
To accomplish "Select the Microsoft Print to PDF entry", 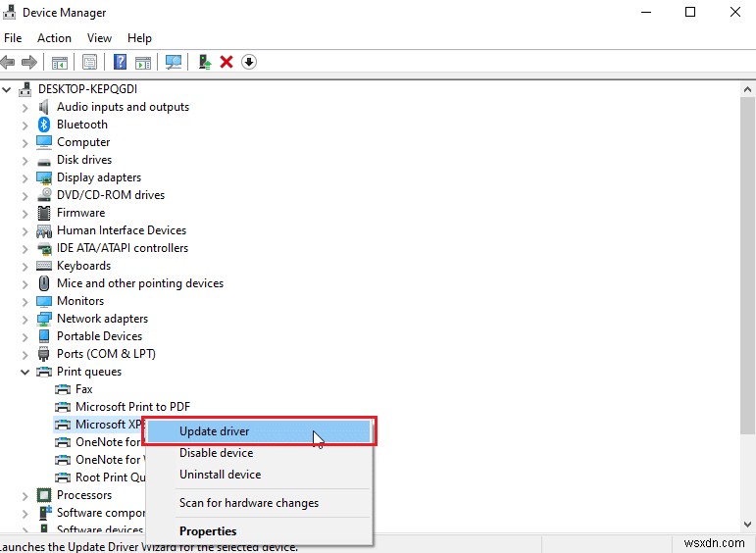I will click(x=132, y=407).
